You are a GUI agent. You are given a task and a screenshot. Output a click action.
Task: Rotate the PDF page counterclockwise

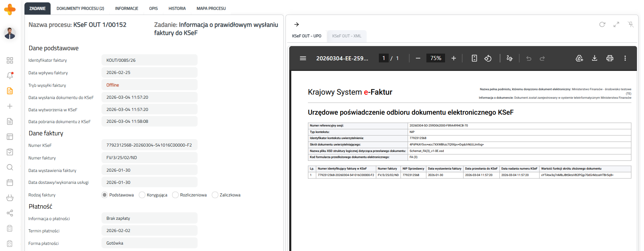[488, 58]
